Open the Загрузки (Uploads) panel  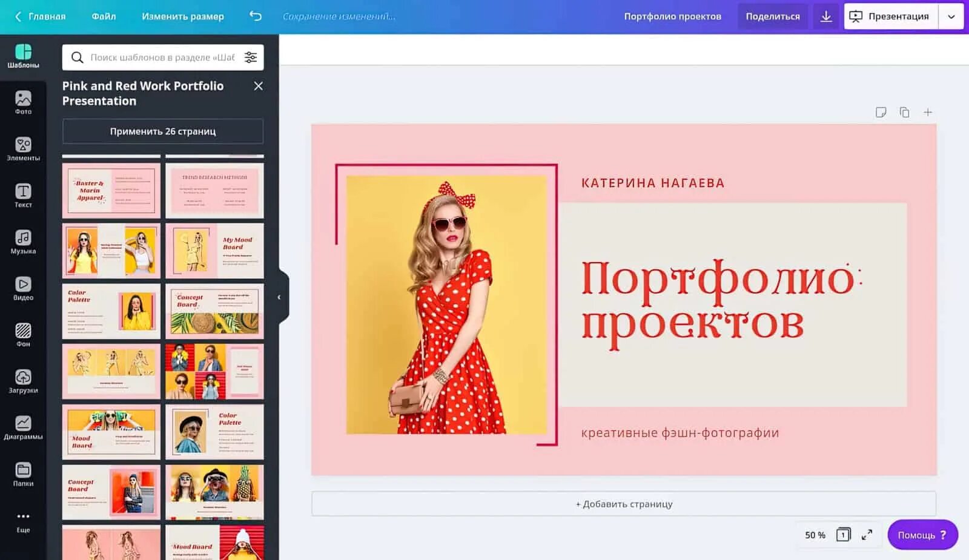(x=23, y=381)
